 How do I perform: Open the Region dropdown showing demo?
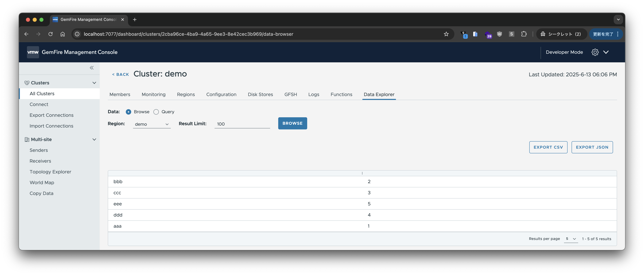click(x=152, y=124)
